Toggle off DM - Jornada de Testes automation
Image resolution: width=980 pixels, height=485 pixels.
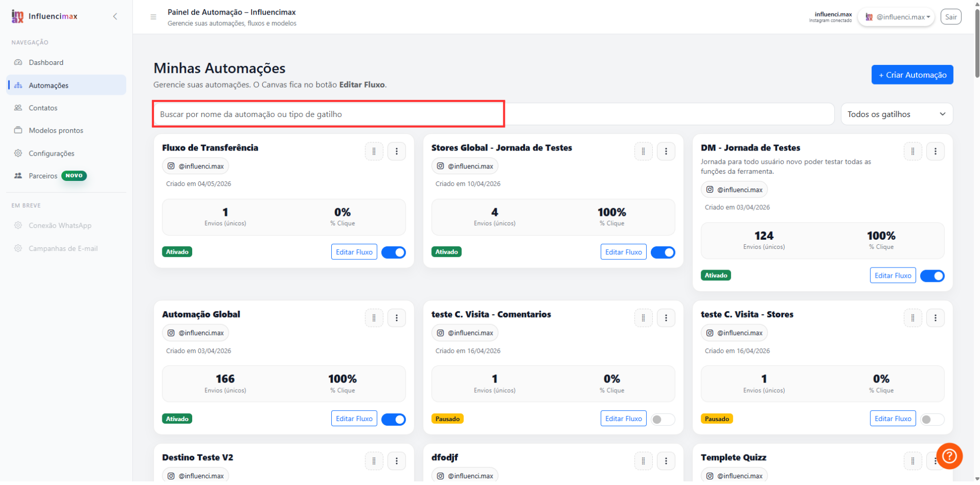933,276
